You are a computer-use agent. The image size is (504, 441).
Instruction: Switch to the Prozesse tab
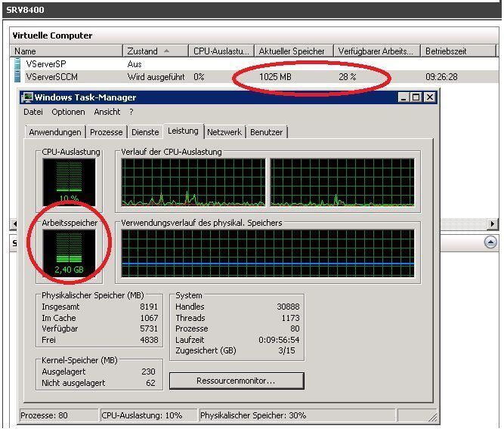pos(107,132)
